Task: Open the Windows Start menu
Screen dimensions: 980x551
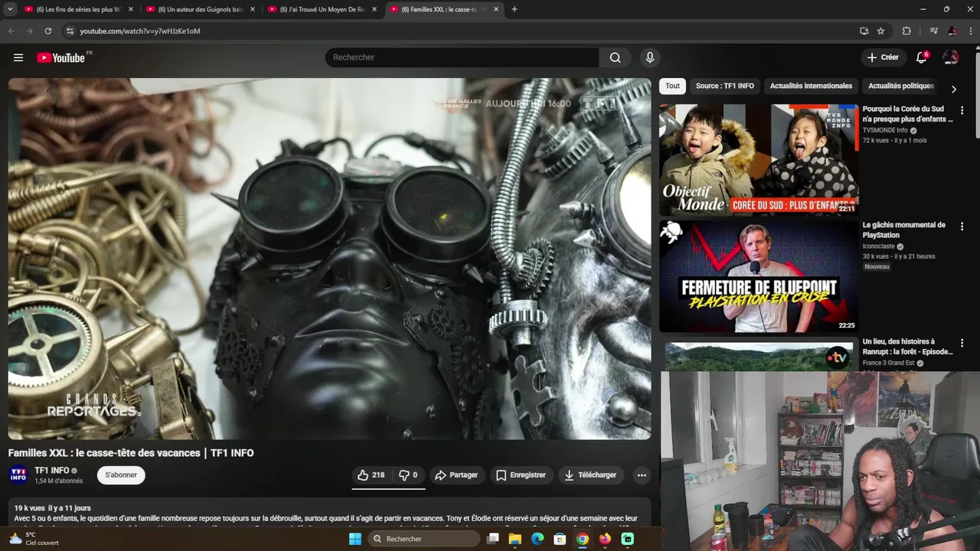Action: pos(355,539)
